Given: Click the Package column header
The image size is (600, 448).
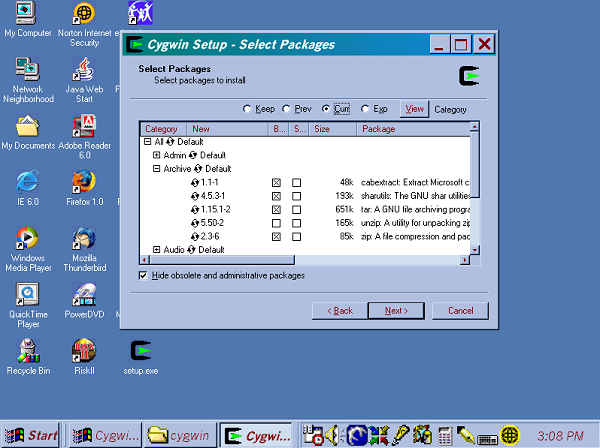Looking at the screenshot, I should click(413, 129).
